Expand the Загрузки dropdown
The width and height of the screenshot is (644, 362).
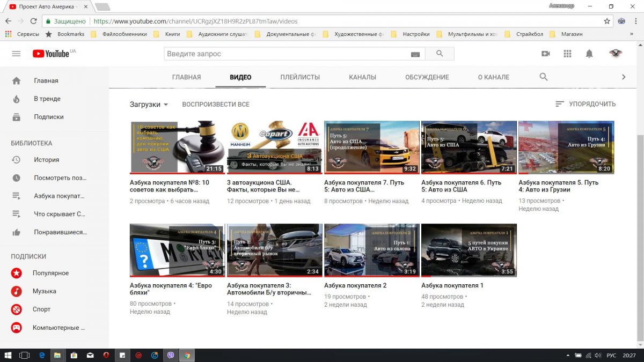tap(149, 105)
